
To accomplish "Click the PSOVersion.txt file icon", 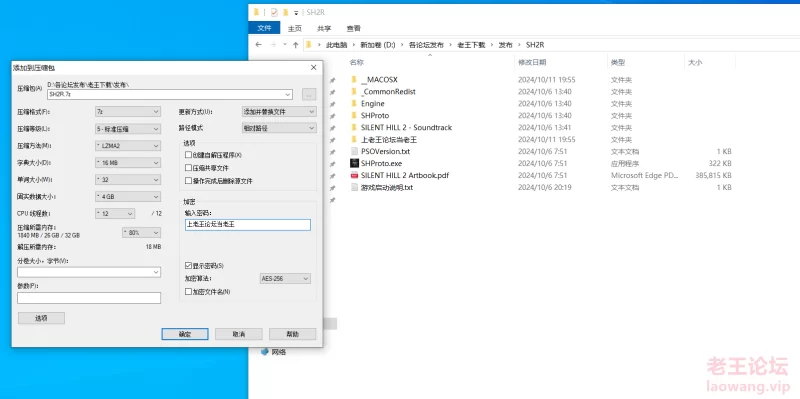I will click(355, 152).
